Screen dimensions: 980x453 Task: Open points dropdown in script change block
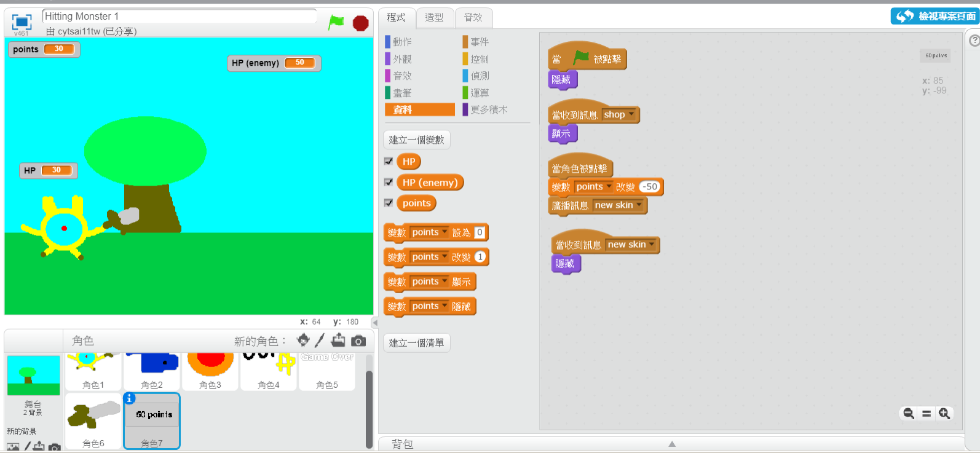tap(594, 187)
